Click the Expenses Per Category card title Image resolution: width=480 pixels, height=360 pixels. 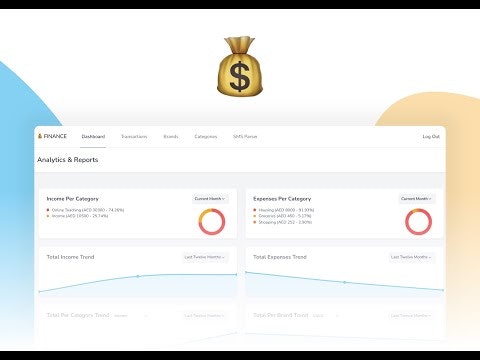coord(282,199)
